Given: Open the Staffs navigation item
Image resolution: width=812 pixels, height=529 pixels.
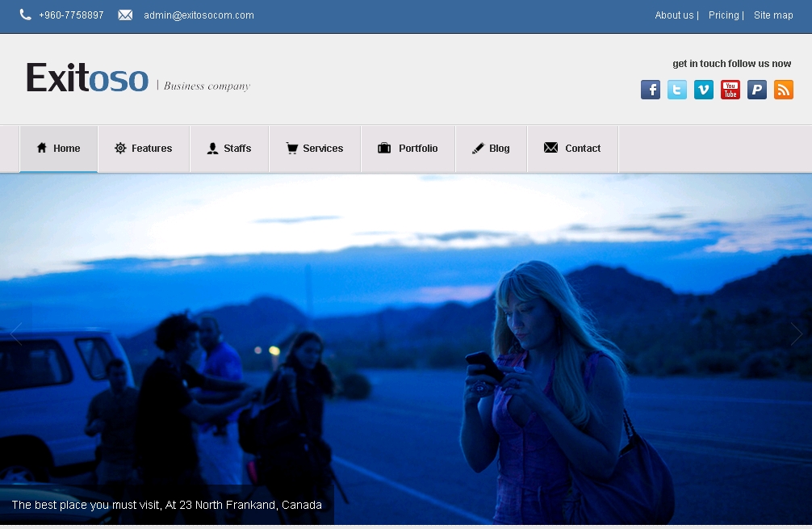Looking at the screenshot, I should (229, 149).
